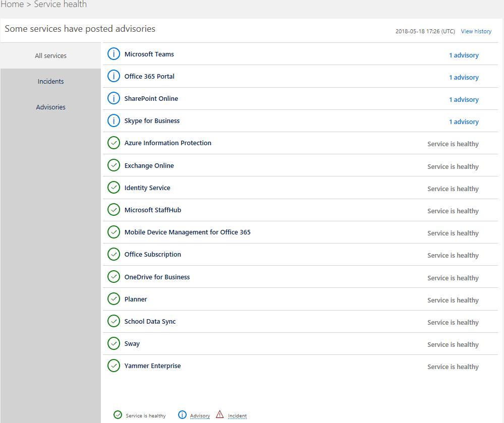Screen dimensions: 504x423
Task: Click the Microsoft StaffHub service name
Action: pos(153,210)
